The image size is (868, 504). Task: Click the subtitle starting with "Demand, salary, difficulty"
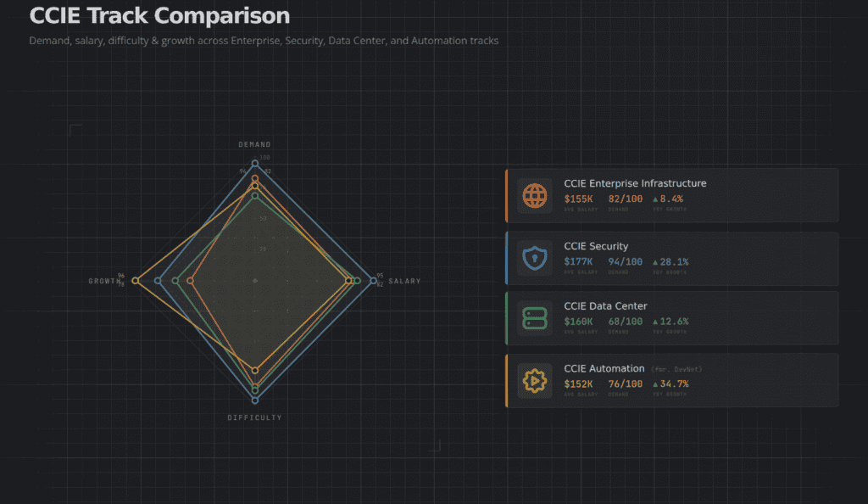264,41
